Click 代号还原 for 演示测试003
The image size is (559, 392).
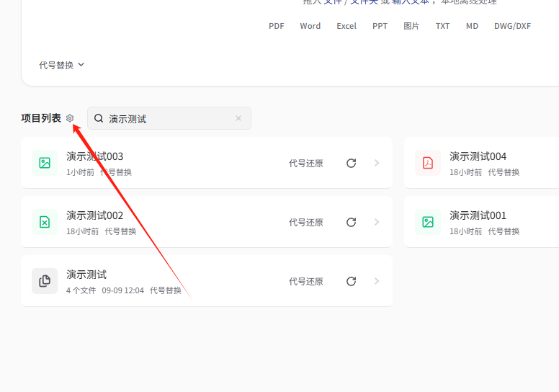tap(306, 164)
